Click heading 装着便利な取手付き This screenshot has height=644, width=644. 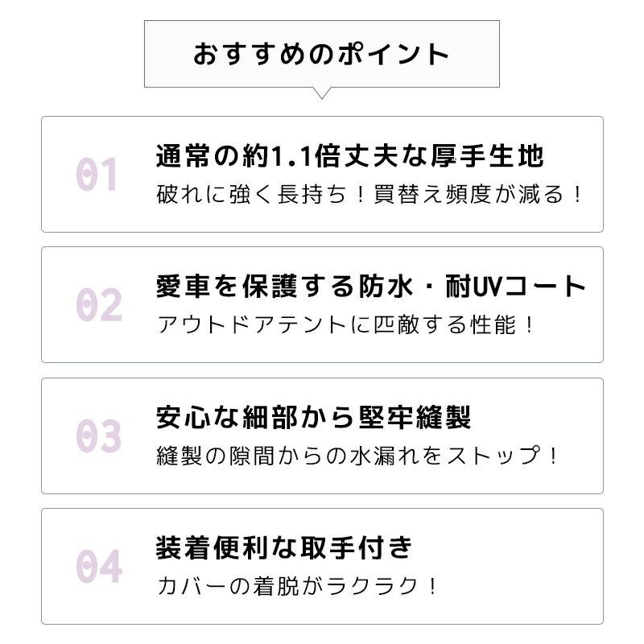pyautogui.click(x=284, y=548)
